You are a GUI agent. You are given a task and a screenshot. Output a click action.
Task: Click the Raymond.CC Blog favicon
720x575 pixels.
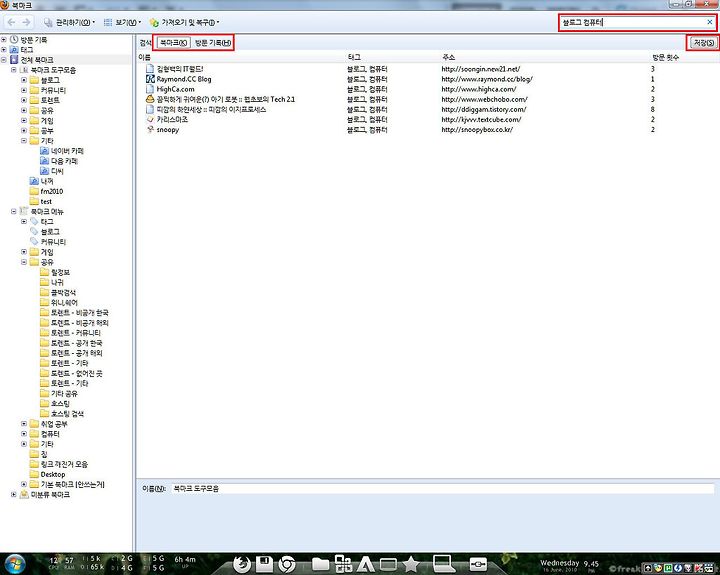150,79
